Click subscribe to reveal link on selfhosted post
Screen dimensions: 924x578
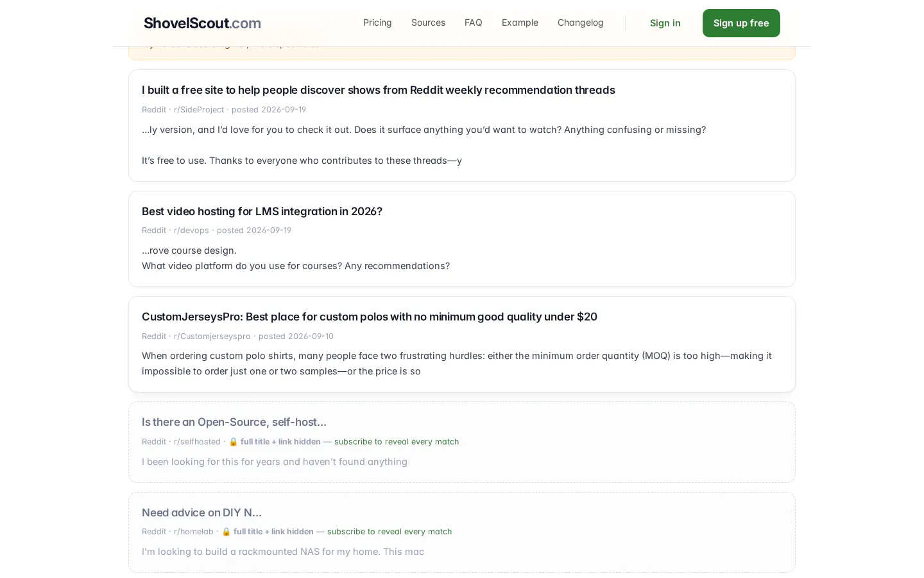(397, 442)
